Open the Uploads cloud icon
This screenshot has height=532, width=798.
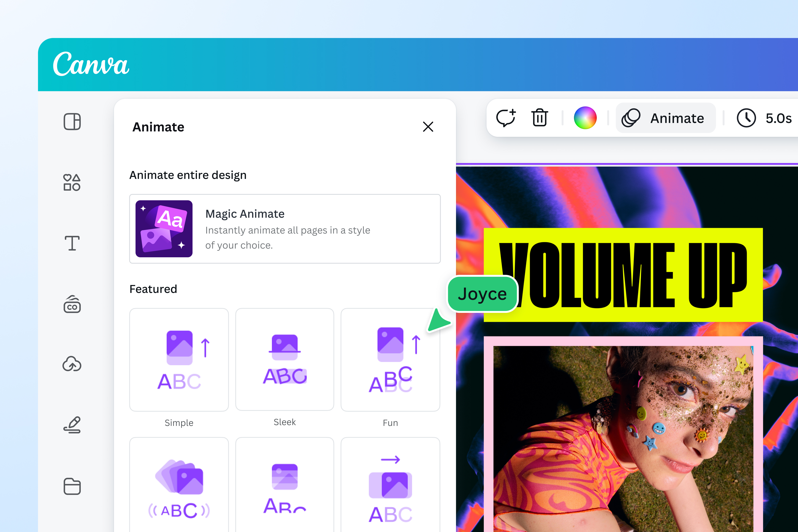(x=72, y=364)
